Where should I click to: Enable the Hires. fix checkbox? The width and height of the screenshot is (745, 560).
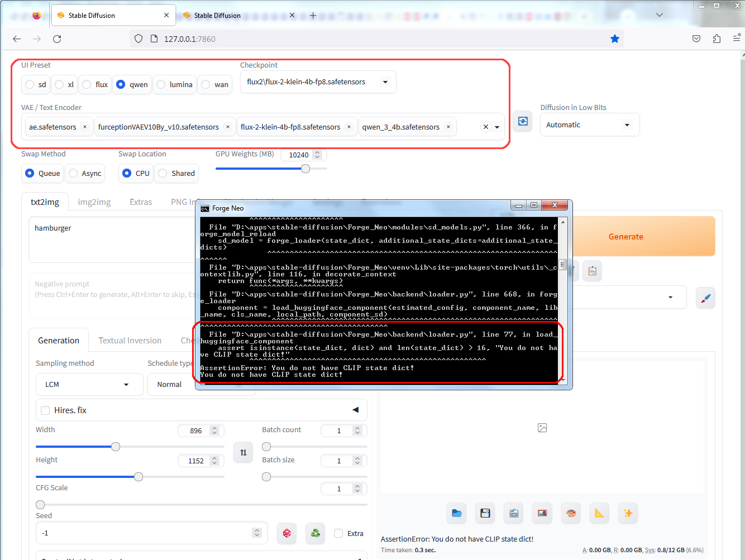45,410
